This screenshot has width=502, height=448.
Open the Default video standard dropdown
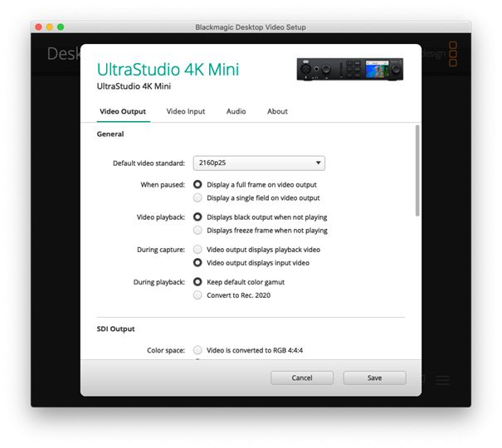coord(259,163)
